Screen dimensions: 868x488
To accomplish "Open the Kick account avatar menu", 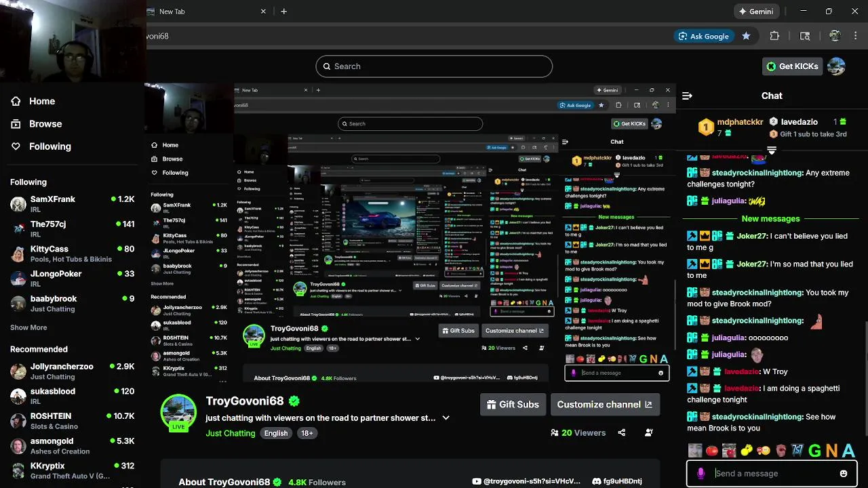I will tap(837, 66).
